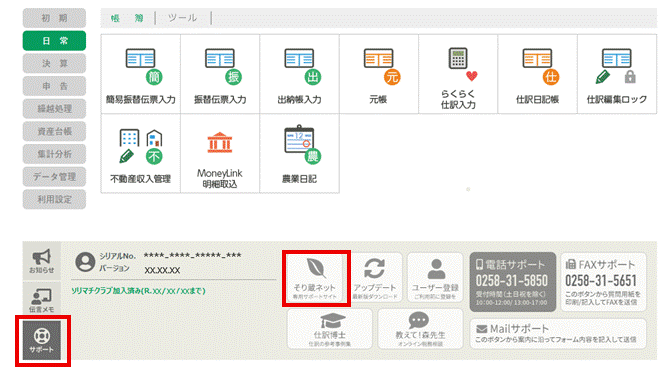The width and height of the screenshot is (665, 368).
Task: Switch to the 帳簿 tab
Action: (127, 18)
